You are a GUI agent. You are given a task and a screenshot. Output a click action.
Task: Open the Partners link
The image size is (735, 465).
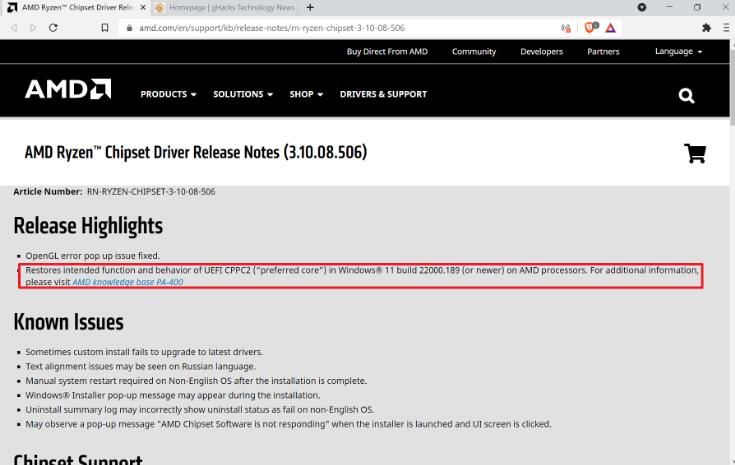click(x=603, y=52)
